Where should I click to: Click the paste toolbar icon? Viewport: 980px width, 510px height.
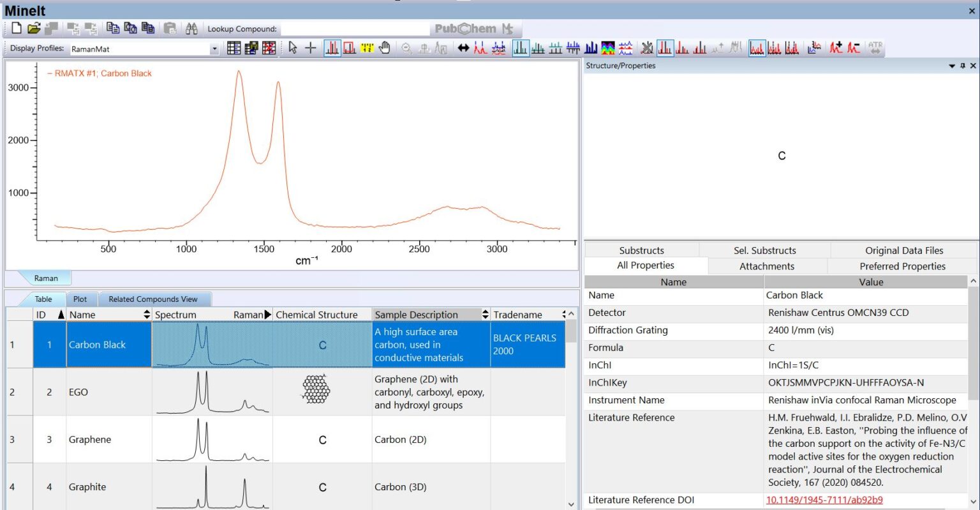pyautogui.click(x=170, y=28)
